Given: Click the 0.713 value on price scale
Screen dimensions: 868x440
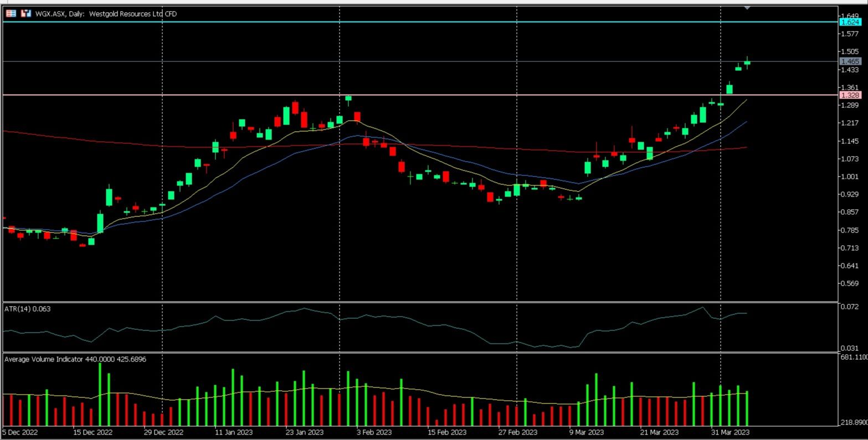Looking at the screenshot, I should click(850, 248).
